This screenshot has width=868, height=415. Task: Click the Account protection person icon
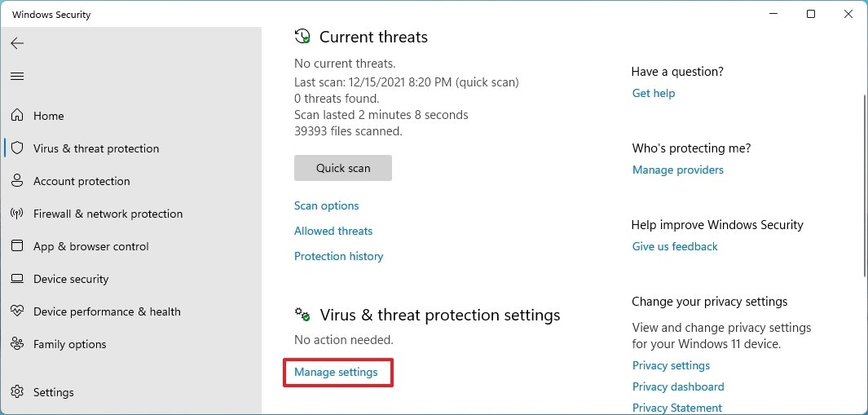point(18,181)
